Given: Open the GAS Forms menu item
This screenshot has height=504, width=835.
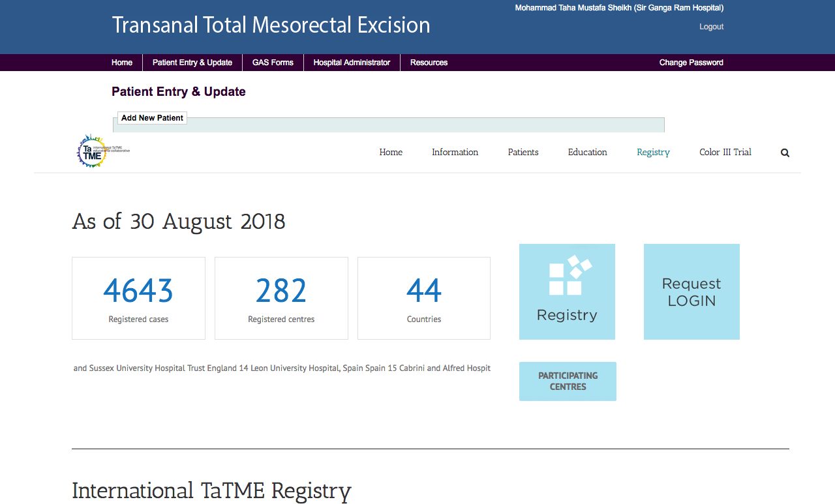Looking at the screenshot, I should coord(273,63).
